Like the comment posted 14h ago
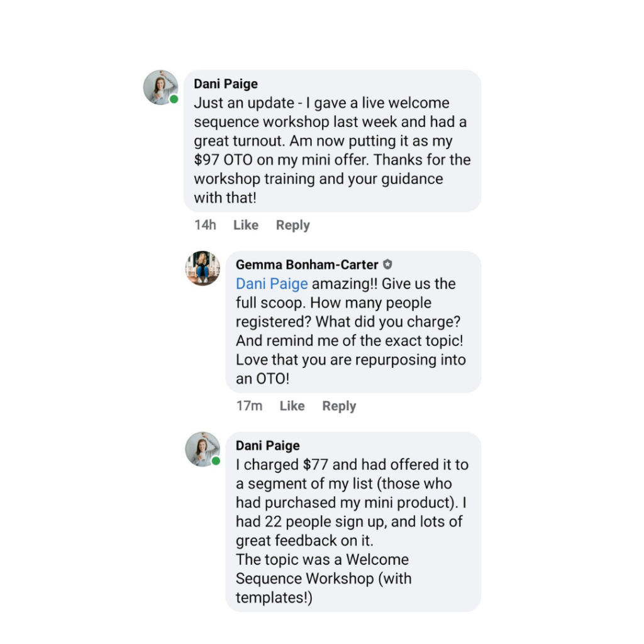 click(246, 225)
